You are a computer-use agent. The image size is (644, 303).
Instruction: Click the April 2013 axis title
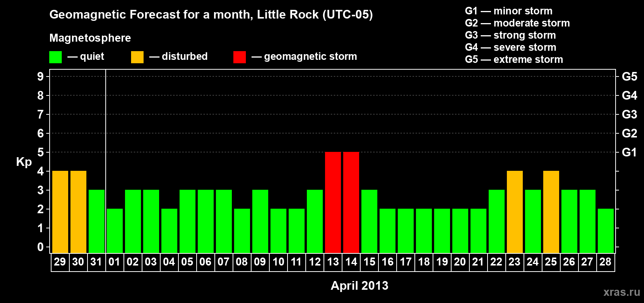coord(360,285)
